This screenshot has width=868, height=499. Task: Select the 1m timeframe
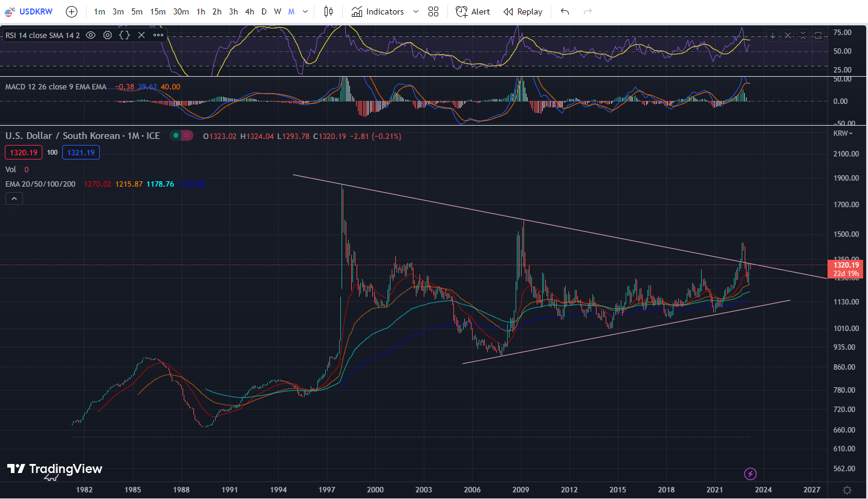pyautogui.click(x=100, y=11)
